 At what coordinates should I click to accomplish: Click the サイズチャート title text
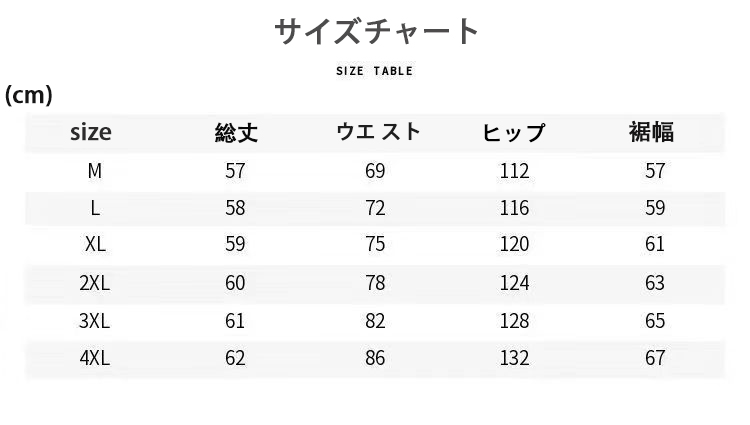pos(377,32)
